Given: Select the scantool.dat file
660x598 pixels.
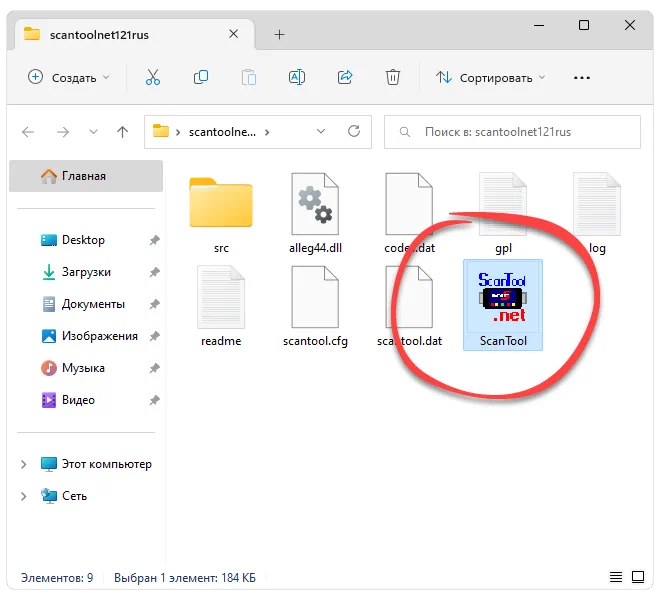Looking at the screenshot, I should point(409,306).
